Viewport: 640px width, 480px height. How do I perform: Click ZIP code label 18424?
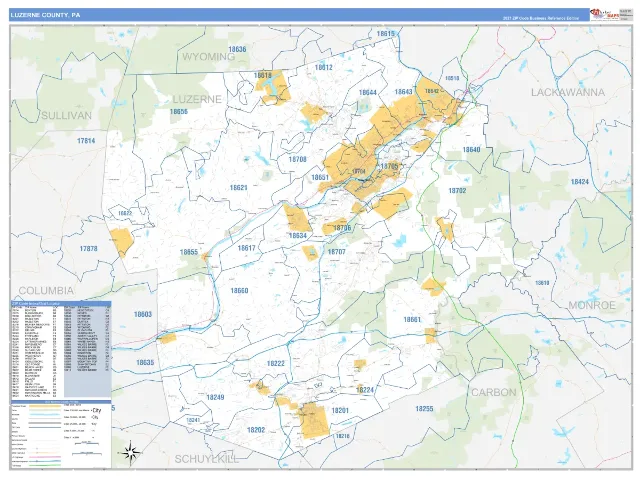580,182
